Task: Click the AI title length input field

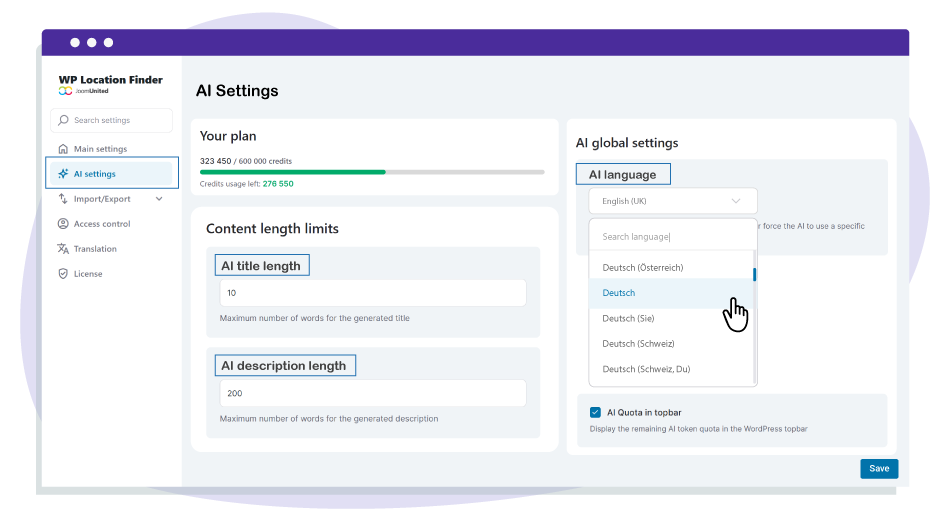Action: 372,293
